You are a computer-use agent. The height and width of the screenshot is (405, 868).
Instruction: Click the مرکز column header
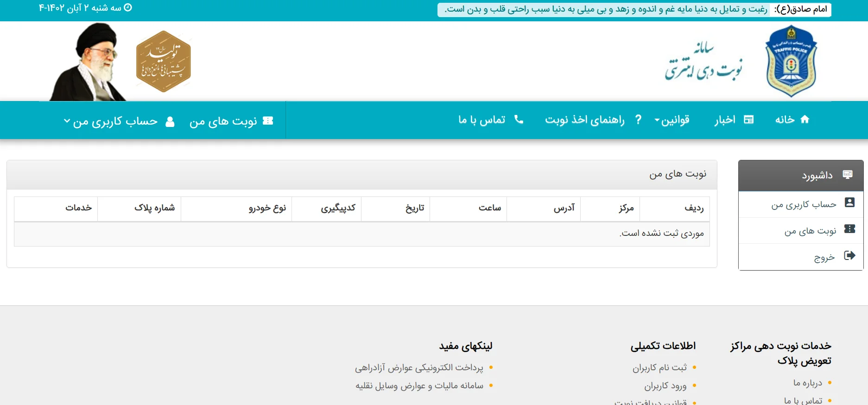point(610,209)
